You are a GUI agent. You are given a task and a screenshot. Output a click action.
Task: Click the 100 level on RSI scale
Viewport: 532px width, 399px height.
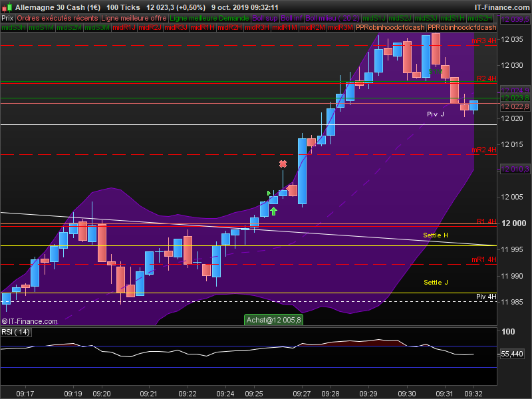pyautogui.click(x=508, y=331)
